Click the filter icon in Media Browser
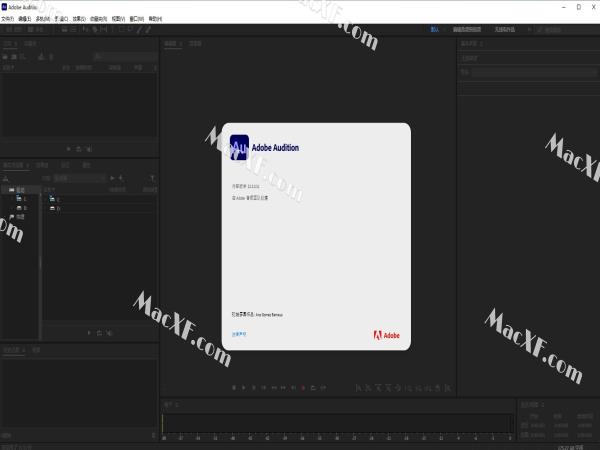 click(152, 178)
